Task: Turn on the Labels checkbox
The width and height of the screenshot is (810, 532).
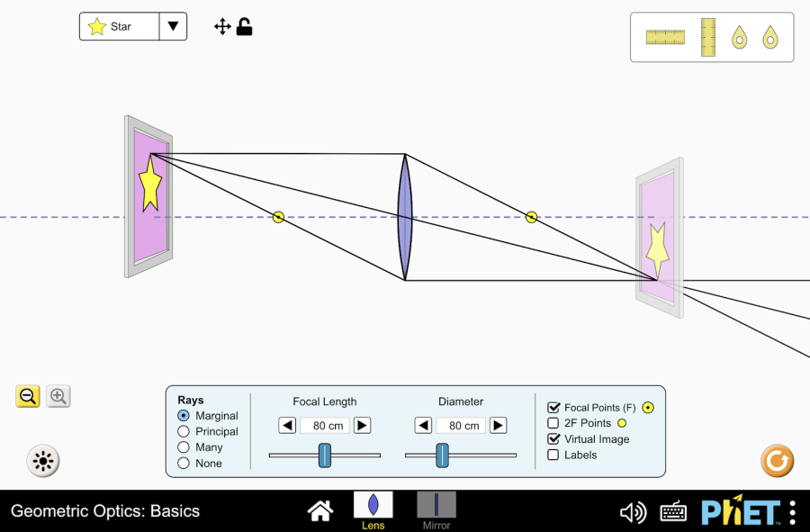Action: (553, 455)
